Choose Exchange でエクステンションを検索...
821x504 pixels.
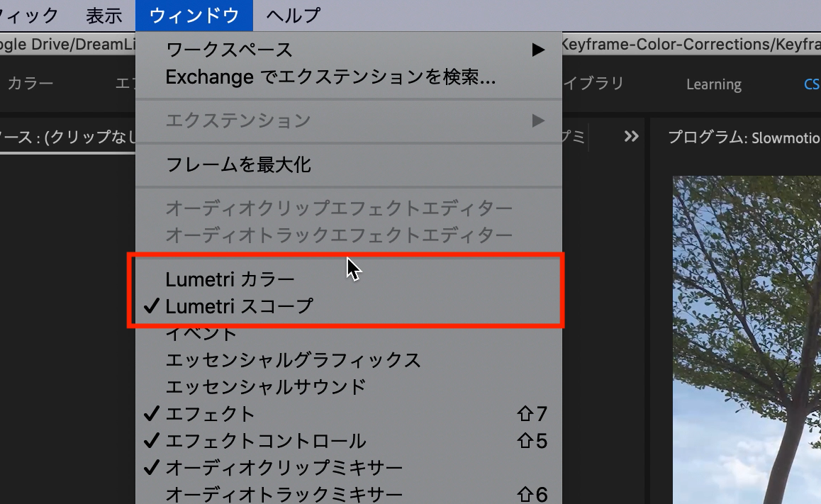(349, 77)
